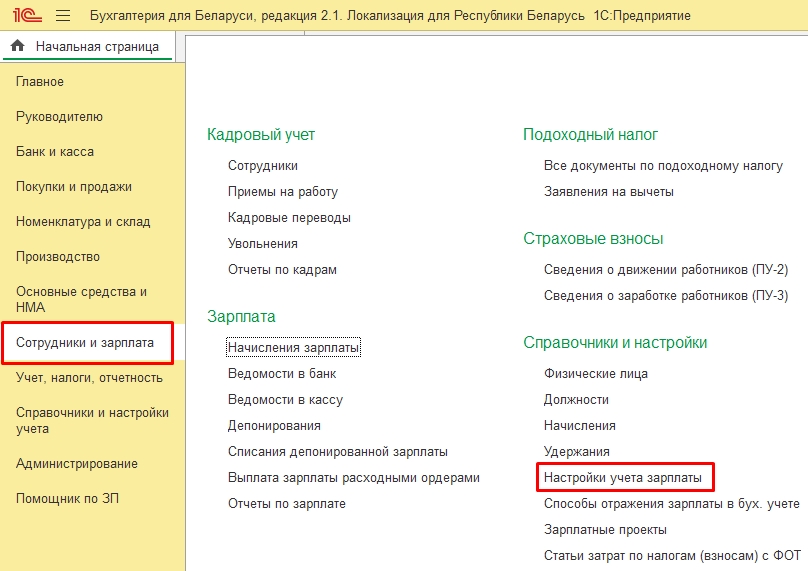The image size is (808, 571).
Task: Open Сведения о заработке работников (ПУ-3)
Action: pyautogui.click(x=666, y=296)
